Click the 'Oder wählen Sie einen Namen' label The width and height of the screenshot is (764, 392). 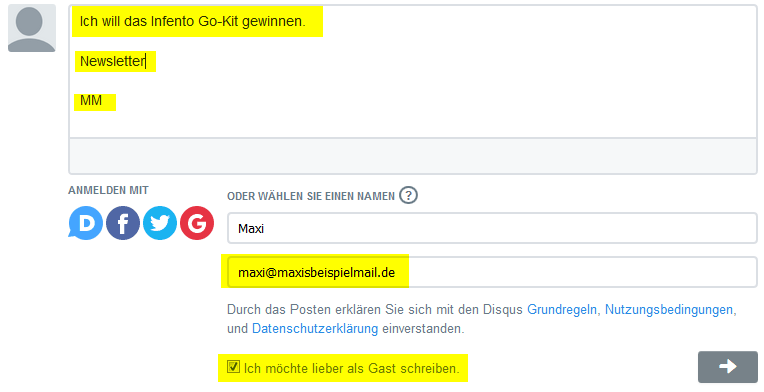point(311,196)
